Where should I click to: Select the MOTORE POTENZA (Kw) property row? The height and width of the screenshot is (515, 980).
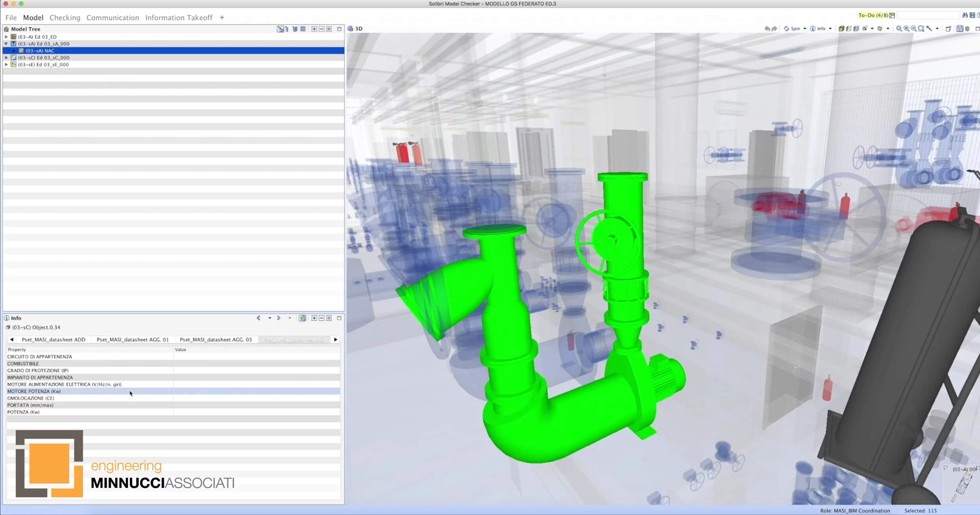(34, 391)
